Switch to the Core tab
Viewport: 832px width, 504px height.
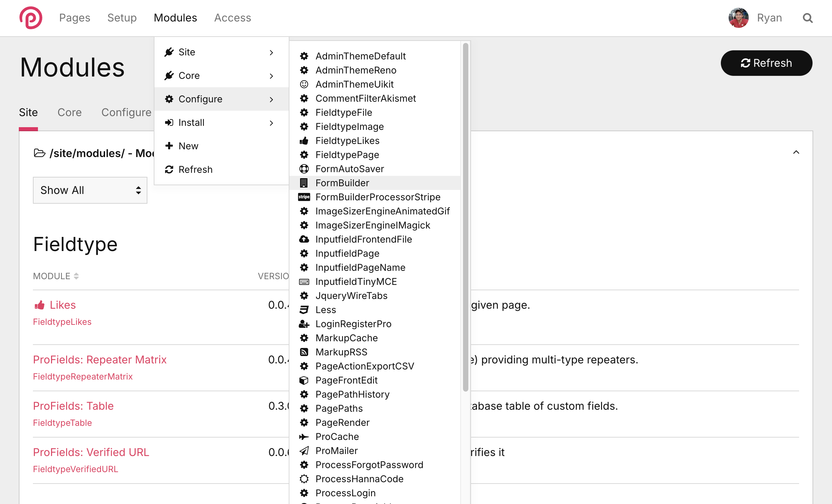(70, 112)
